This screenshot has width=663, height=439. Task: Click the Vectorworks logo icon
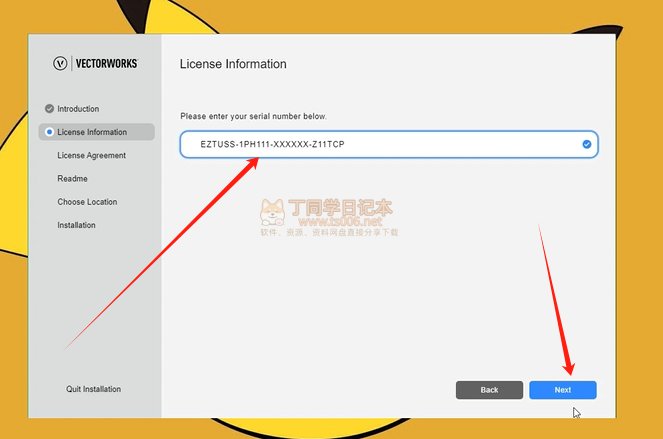(x=60, y=63)
